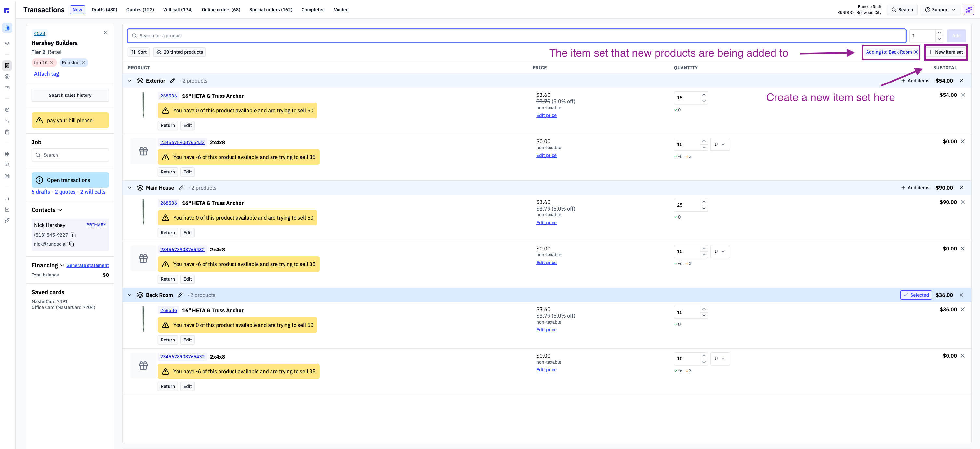Click the Attach tag link
The width and height of the screenshot is (980, 449).
(x=46, y=74)
